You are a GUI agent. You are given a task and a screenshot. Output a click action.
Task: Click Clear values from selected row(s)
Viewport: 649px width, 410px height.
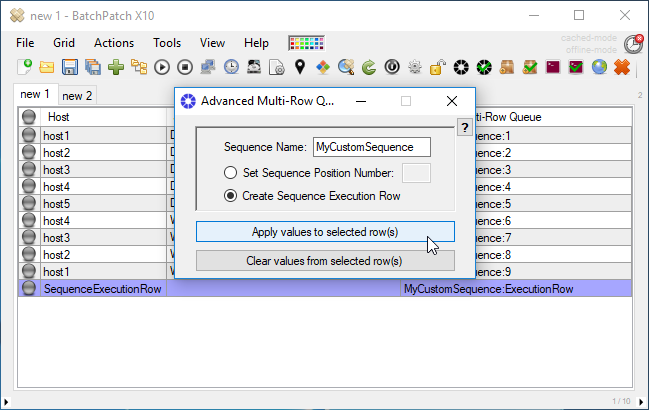(325, 261)
